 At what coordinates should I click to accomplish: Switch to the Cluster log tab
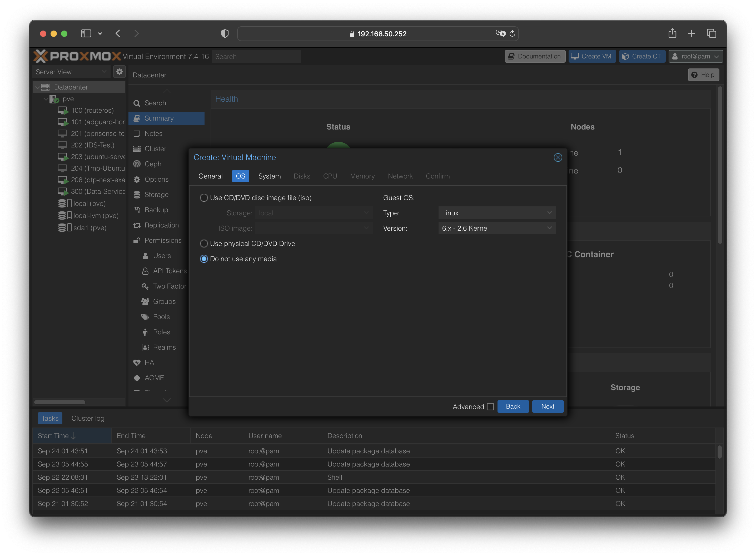(x=88, y=418)
